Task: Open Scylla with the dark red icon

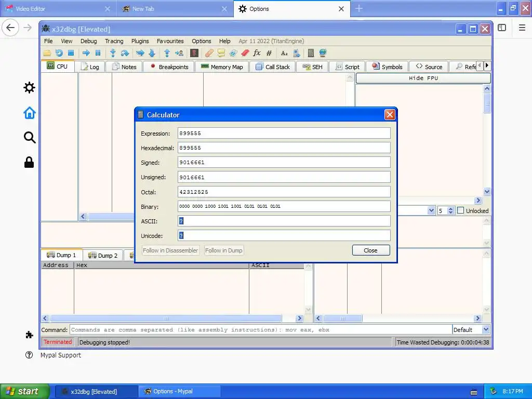Action: point(194,53)
